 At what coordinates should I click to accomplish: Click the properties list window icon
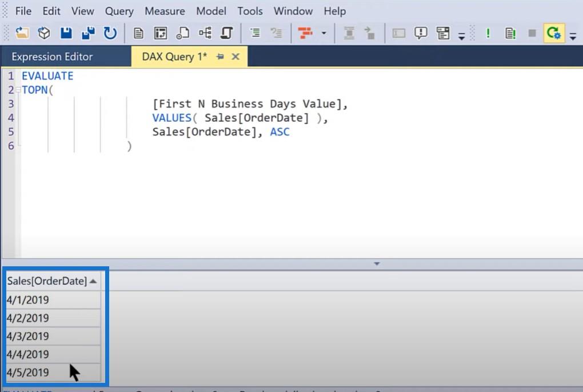click(x=443, y=33)
